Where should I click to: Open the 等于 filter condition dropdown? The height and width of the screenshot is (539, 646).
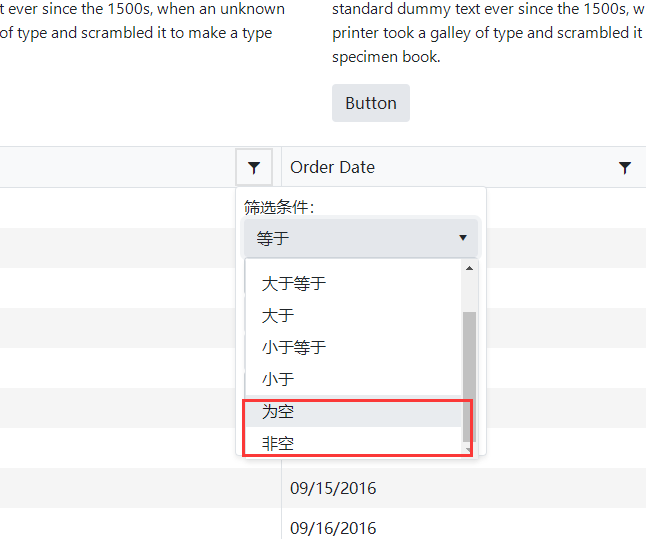(x=361, y=238)
